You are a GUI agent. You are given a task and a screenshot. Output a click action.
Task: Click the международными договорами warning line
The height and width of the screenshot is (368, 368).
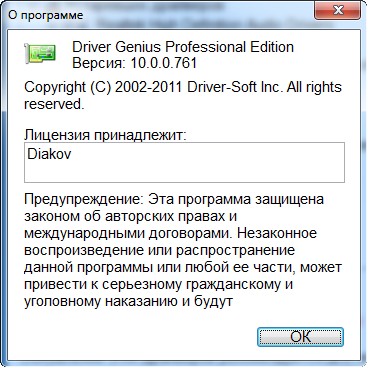tap(170, 233)
